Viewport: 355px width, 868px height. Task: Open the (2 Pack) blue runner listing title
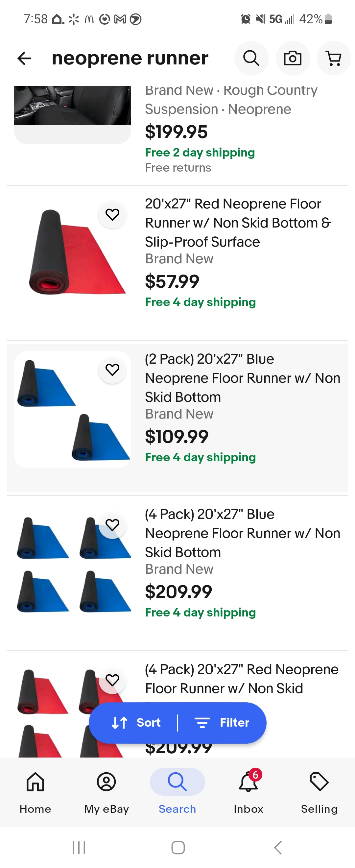click(x=243, y=378)
